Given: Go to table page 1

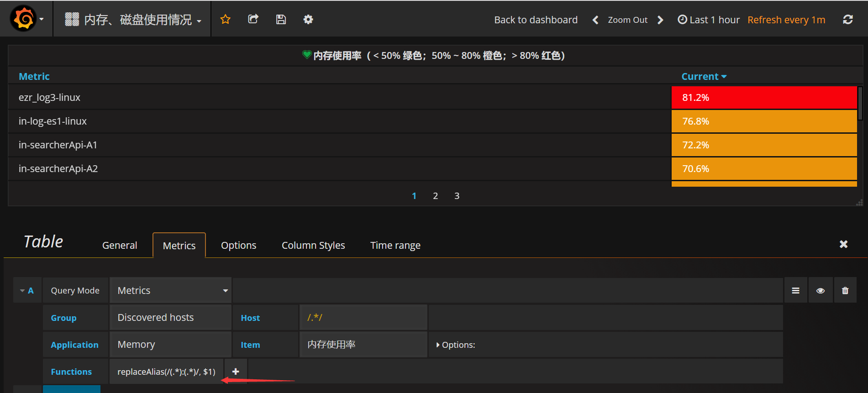Looking at the screenshot, I should 414,196.
